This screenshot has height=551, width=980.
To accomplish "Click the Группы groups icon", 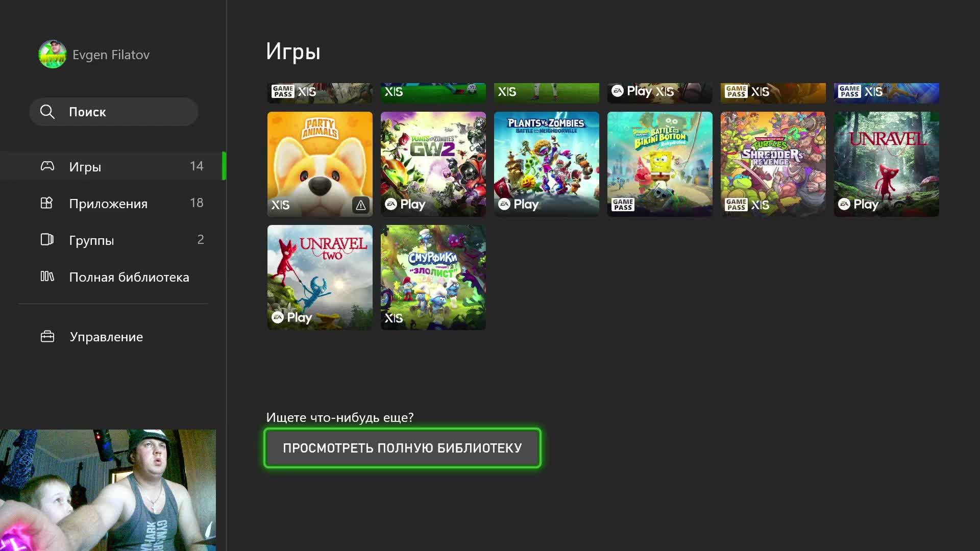I will point(47,240).
